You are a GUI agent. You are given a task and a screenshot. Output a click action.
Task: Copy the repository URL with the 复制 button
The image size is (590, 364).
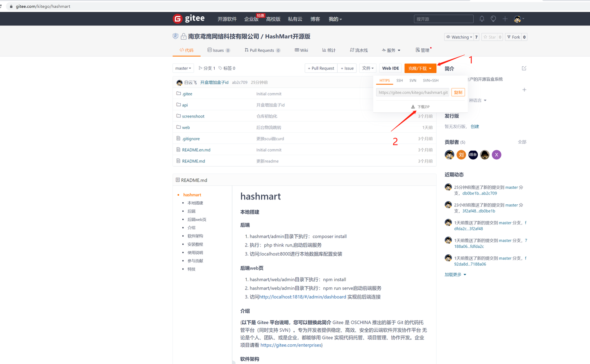[x=458, y=92]
